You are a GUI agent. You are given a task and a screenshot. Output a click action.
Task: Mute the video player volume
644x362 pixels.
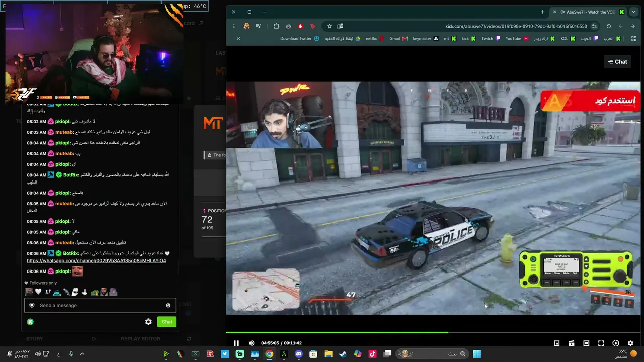(251, 343)
